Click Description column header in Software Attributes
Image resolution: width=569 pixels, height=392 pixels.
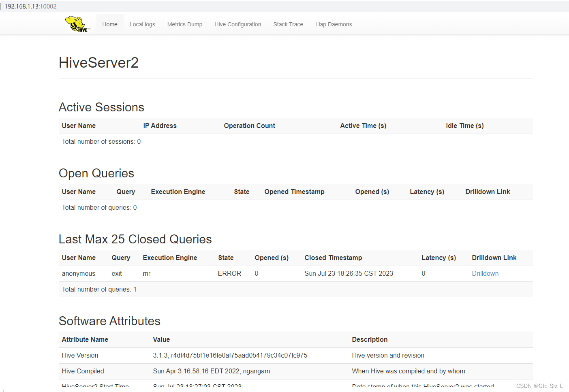[x=370, y=340]
